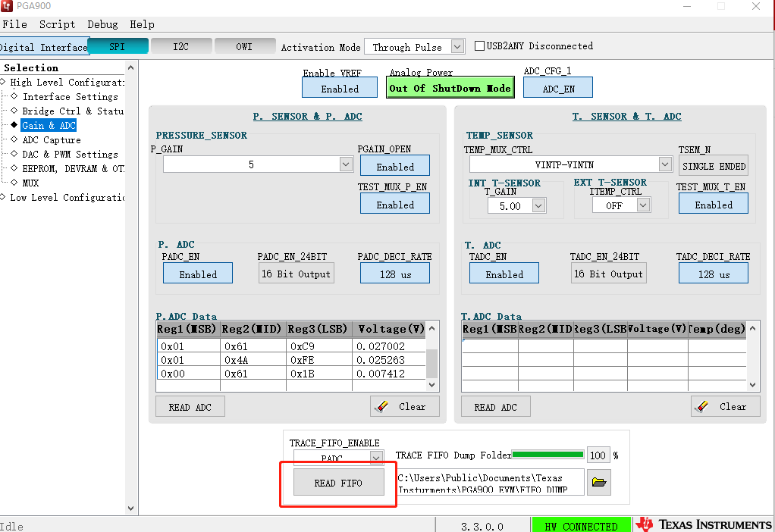The height and width of the screenshot is (532, 775).
Task: Click the FIFO dump folder path field
Action: pyautogui.click(x=491, y=482)
